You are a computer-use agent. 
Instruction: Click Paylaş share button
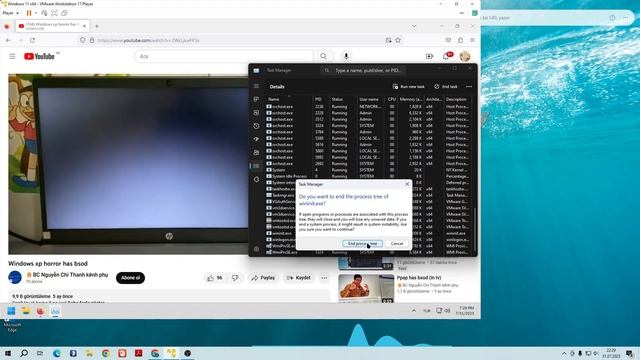[x=263, y=278]
